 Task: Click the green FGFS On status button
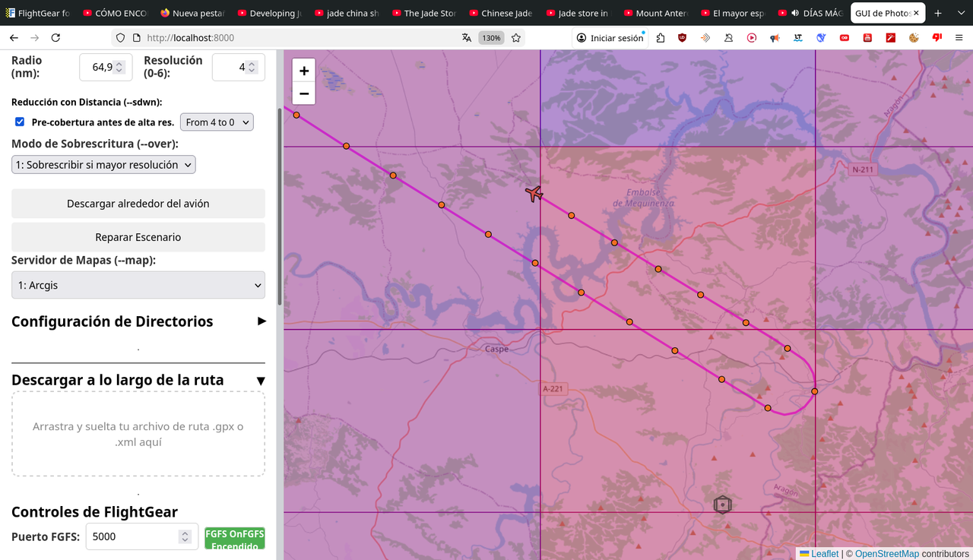pos(235,538)
